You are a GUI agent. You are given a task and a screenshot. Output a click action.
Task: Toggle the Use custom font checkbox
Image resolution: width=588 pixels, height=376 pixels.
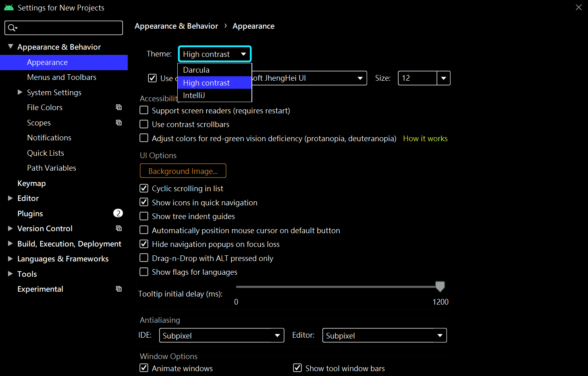pos(152,78)
